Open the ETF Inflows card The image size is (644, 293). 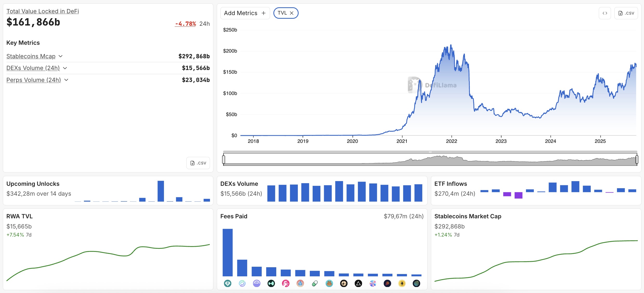pyautogui.click(x=451, y=184)
